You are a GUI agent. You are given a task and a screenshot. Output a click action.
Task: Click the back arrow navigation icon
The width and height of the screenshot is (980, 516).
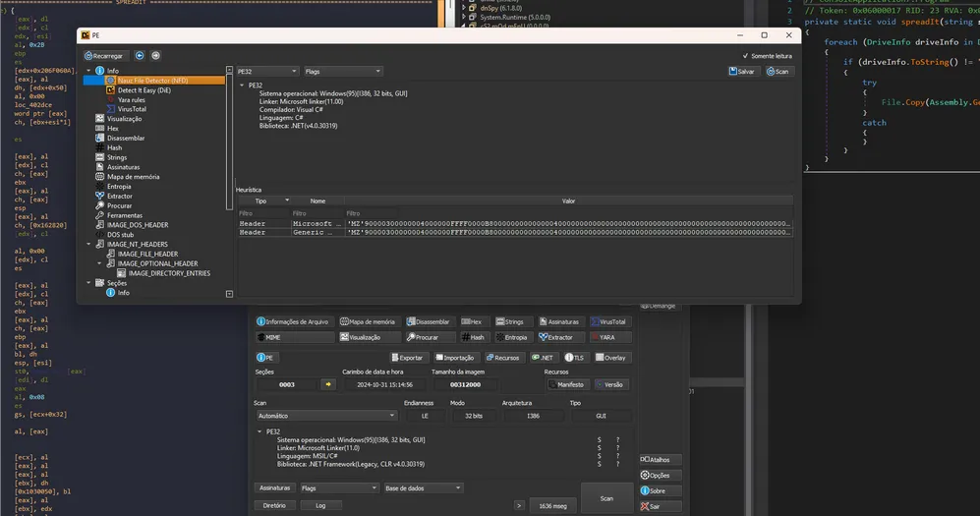coord(140,56)
